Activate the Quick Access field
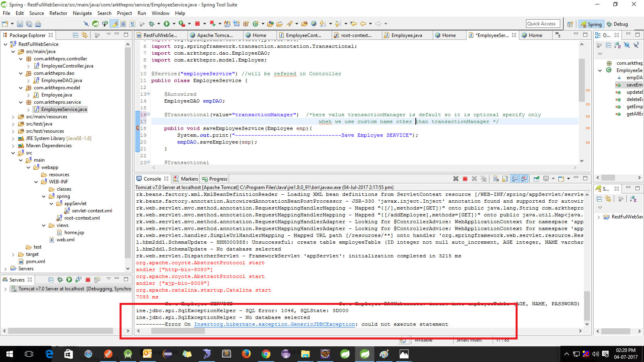This screenshot has width=644, height=362. [x=543, y=23]
